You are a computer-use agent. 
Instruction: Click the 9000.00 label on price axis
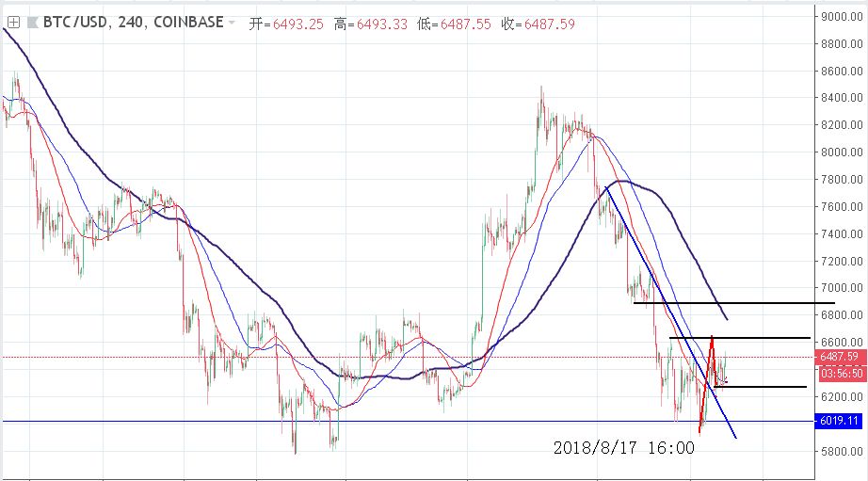(x=837, y=16)
